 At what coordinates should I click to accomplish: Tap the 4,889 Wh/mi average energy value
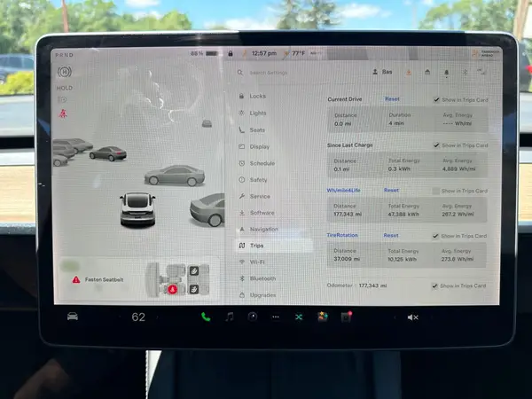[x=458, y=169]
